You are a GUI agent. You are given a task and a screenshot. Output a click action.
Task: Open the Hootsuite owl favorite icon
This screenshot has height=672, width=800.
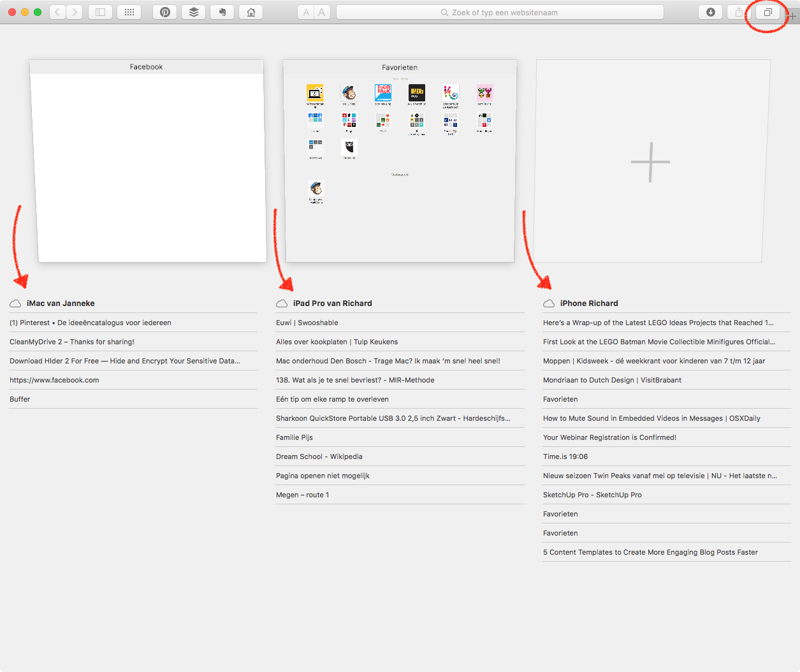349,147
